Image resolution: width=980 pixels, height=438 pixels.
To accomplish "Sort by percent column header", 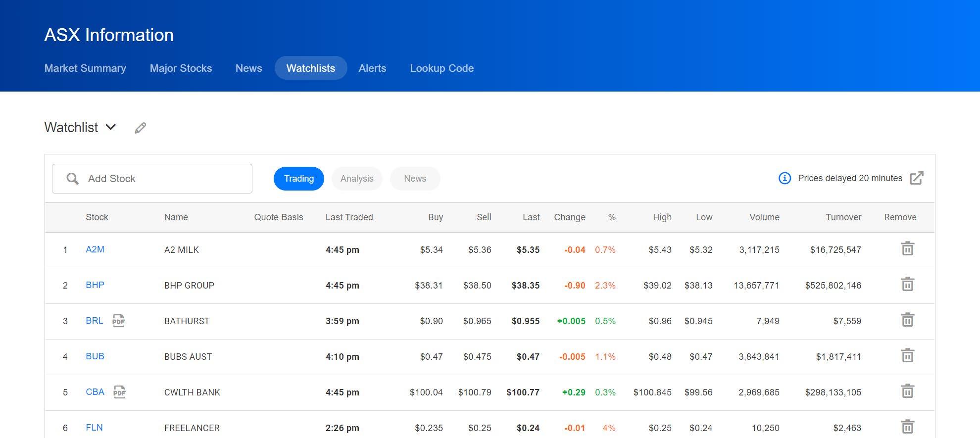I will (612, 217).
